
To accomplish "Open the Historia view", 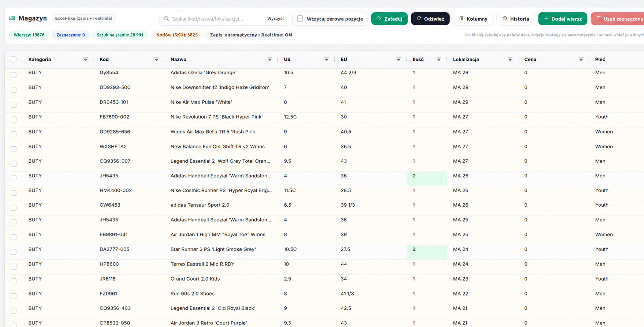I will point(515,19).
